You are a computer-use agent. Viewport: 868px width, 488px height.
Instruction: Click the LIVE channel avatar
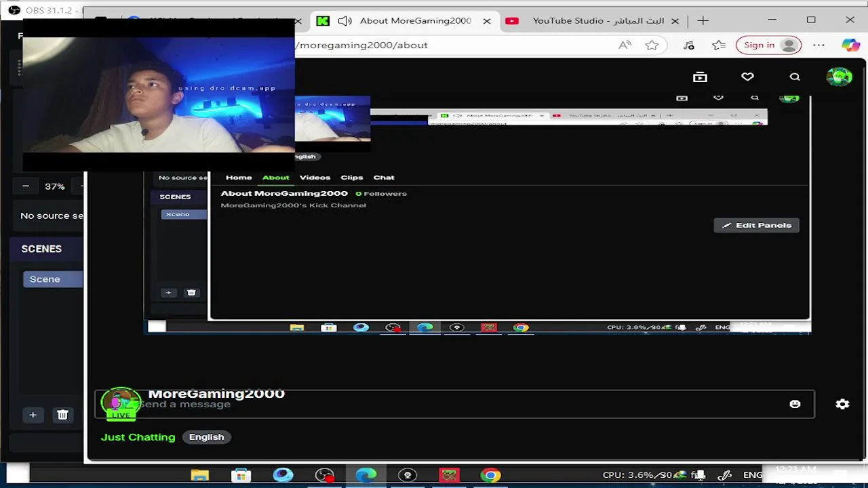point(121,403)
